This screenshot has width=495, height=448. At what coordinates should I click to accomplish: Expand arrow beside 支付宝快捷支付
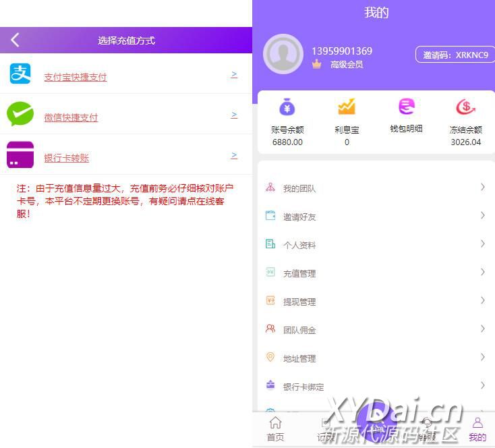234,75
